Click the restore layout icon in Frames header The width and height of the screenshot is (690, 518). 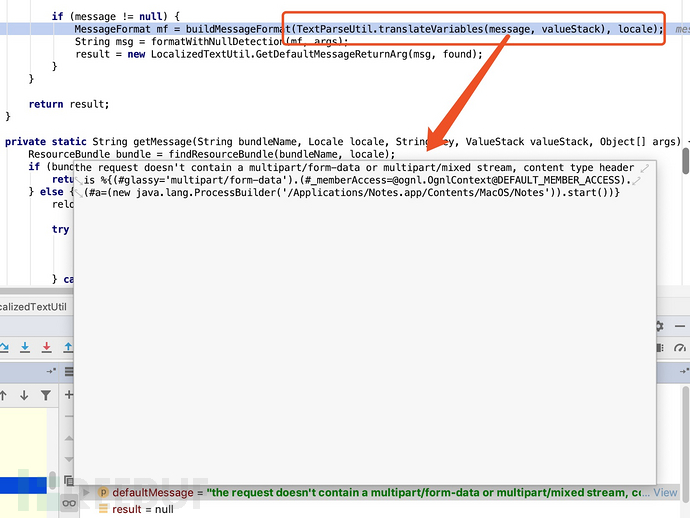pos(51,371)
